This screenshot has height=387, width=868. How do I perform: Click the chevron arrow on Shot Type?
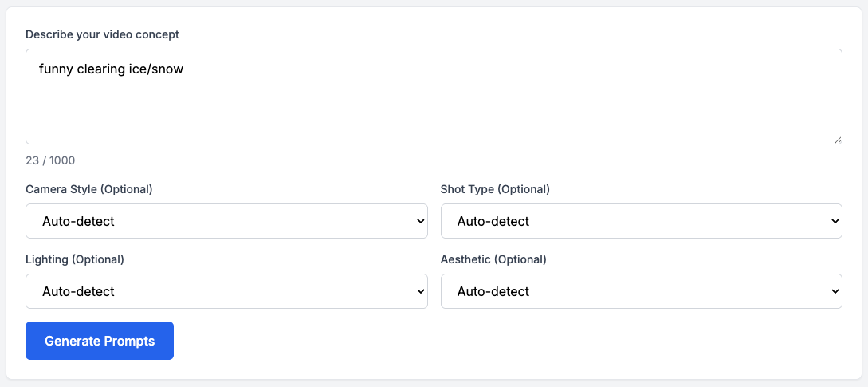point(835,221)
